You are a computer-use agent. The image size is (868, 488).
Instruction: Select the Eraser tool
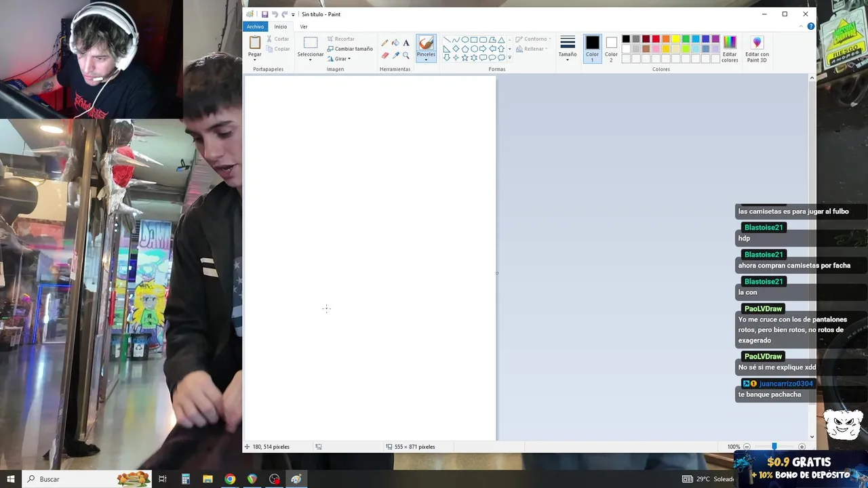pos(385,56)
